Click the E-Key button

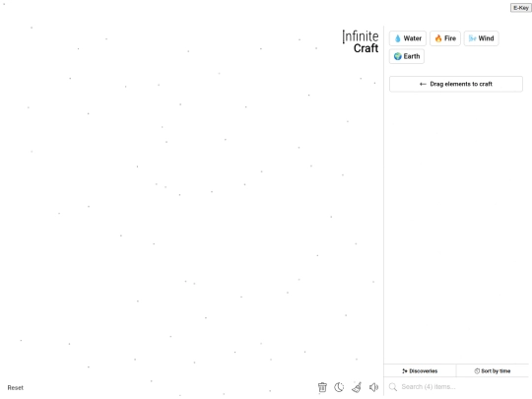tap(521, 8)
